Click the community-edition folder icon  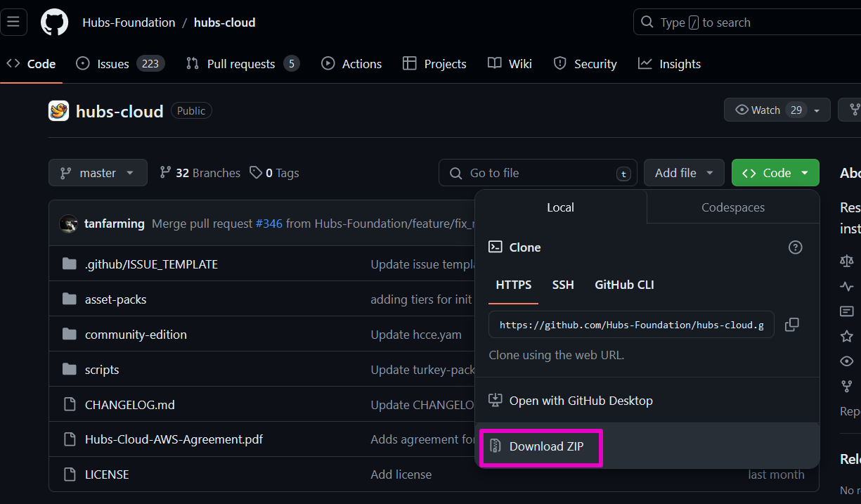(x=69, y=335)
